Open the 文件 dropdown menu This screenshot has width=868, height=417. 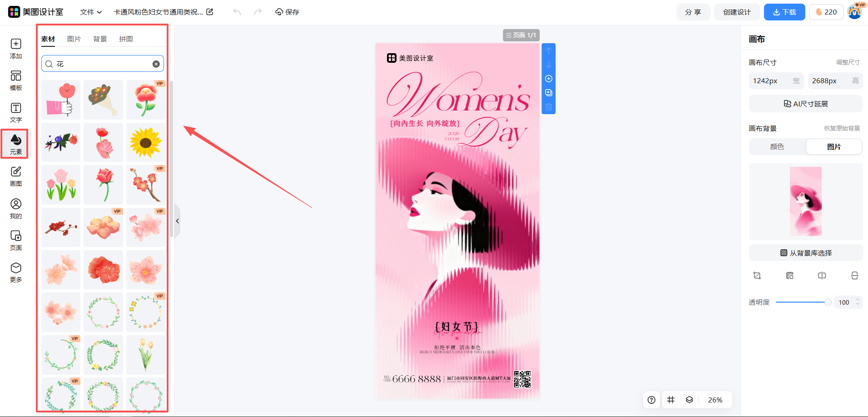click(x=91, y=12)
